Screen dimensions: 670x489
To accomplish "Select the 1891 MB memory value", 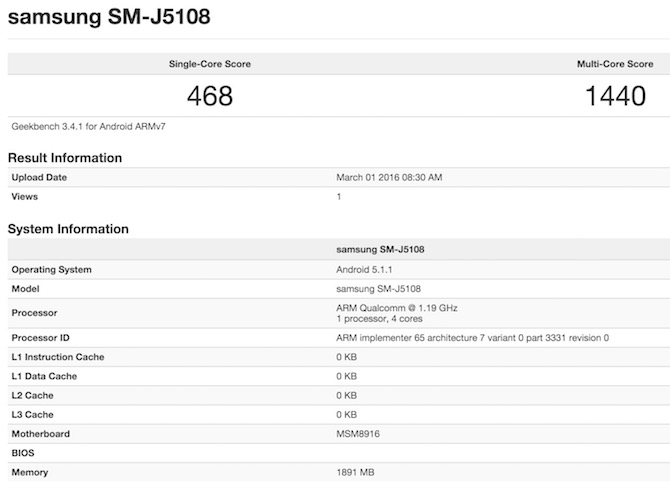I will click(357, 472).
